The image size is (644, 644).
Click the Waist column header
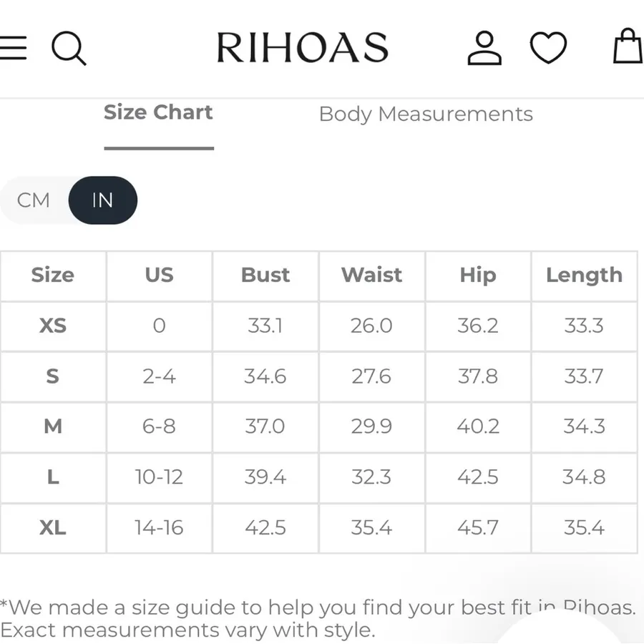click(371, 275)
